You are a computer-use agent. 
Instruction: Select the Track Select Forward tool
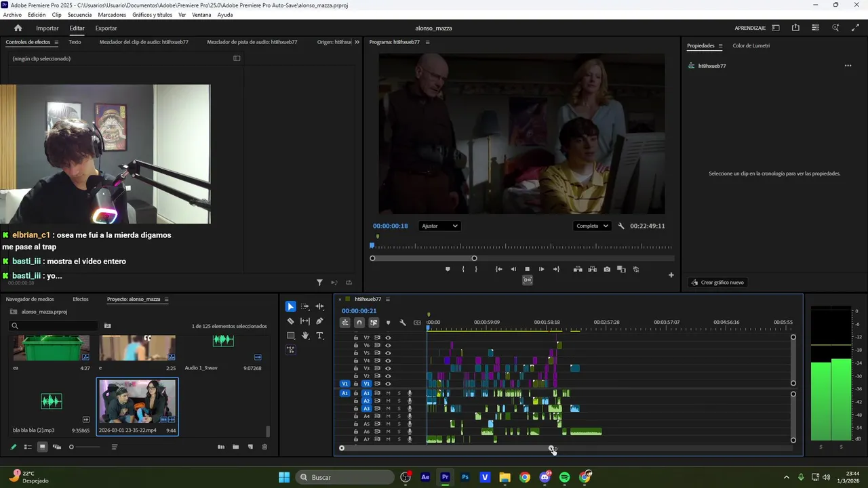pyautogui.click(x=305, y=306)
